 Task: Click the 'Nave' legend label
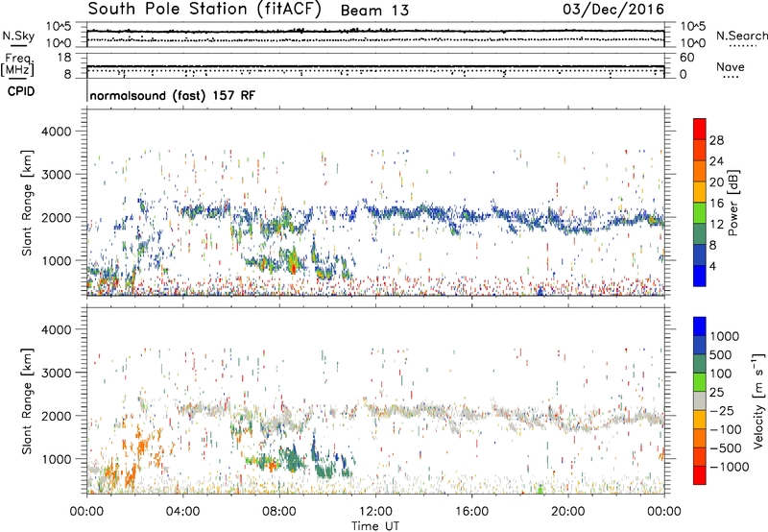[731, 66]
